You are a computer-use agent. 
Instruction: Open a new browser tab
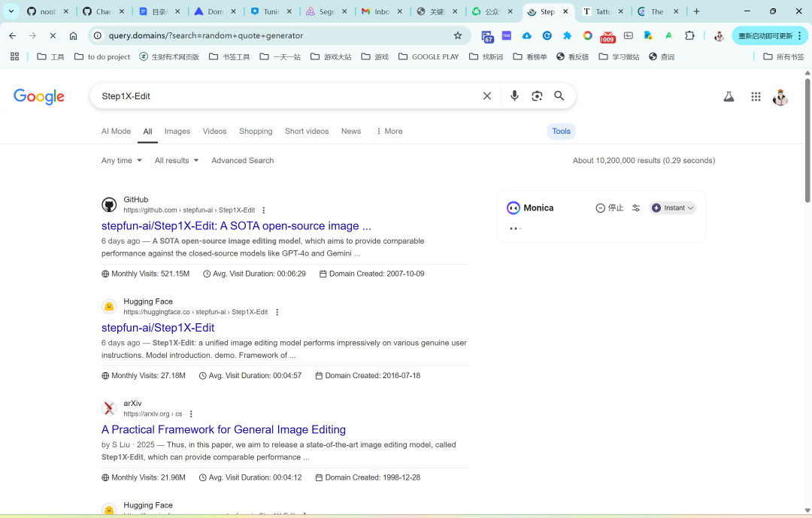[x=696, y=11]
